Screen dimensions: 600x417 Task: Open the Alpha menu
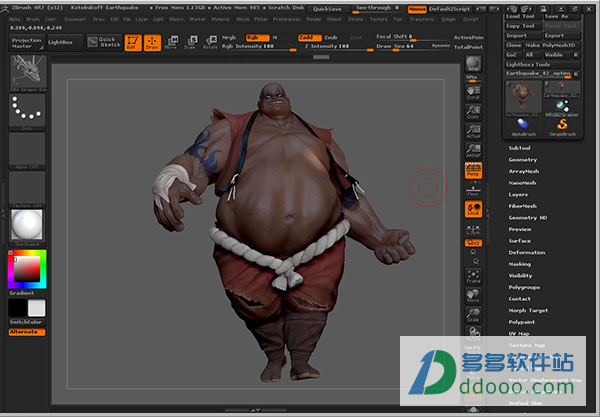(x=14, y=19)
